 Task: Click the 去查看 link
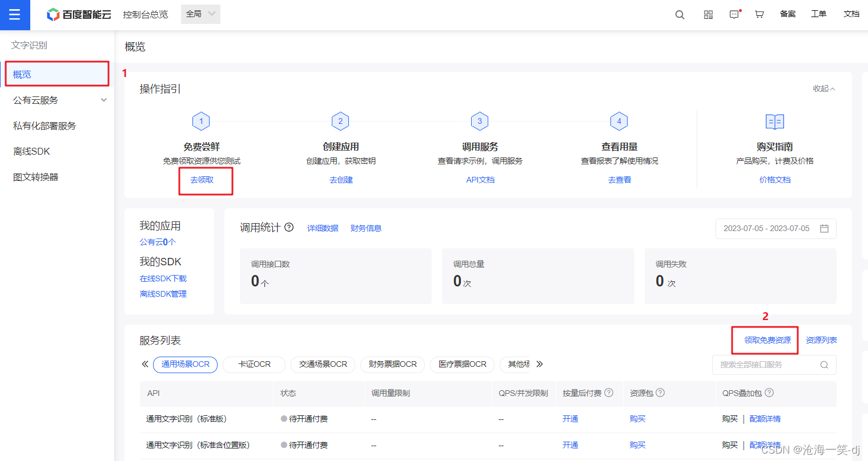pyautogui.click(x=620, y=180)
